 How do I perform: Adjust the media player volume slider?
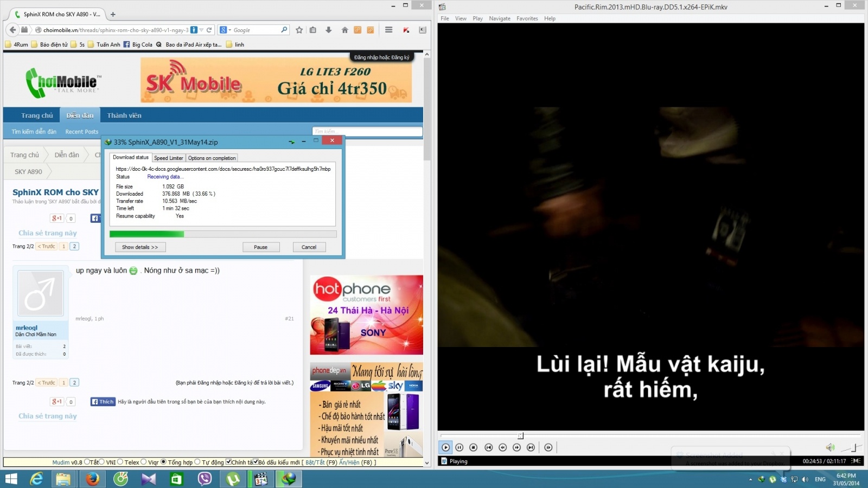[x=851, y=448]
